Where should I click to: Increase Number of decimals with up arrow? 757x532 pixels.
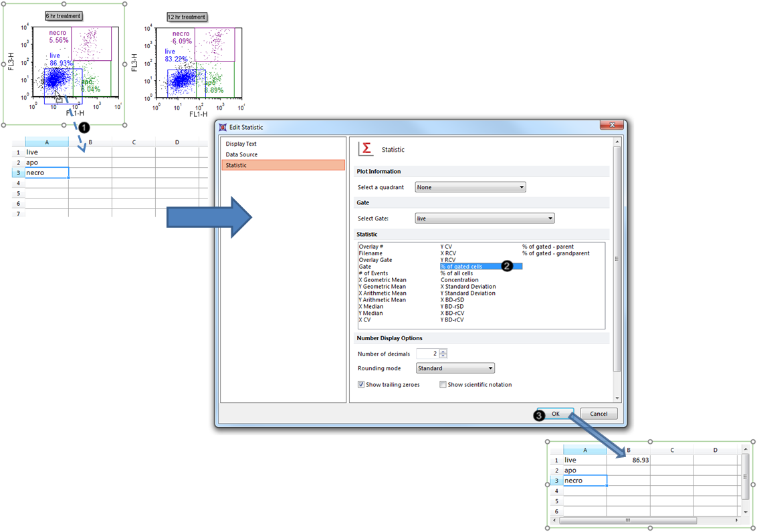tap(443, 351)
